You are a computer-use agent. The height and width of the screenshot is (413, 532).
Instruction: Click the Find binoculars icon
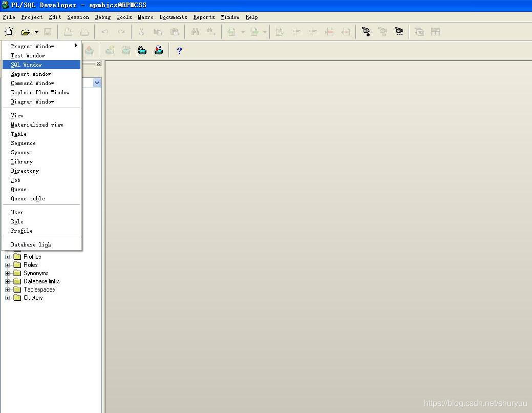tap(195, 32)
